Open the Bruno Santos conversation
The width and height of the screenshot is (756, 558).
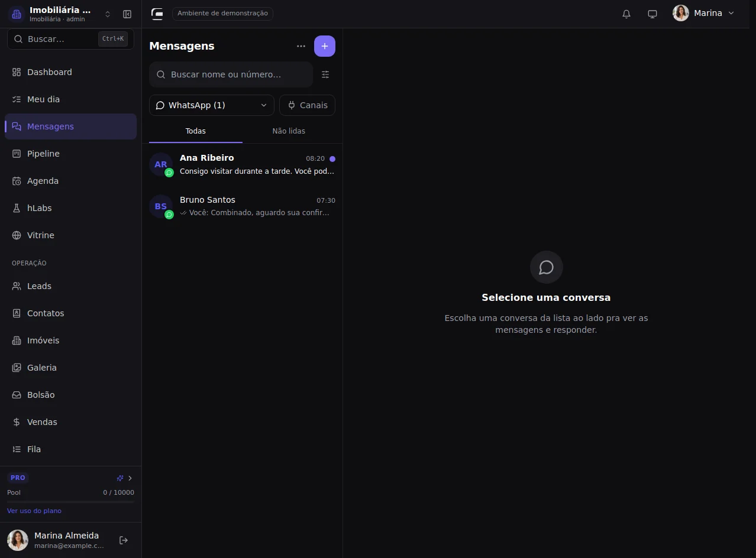click(x=242, y=206)
